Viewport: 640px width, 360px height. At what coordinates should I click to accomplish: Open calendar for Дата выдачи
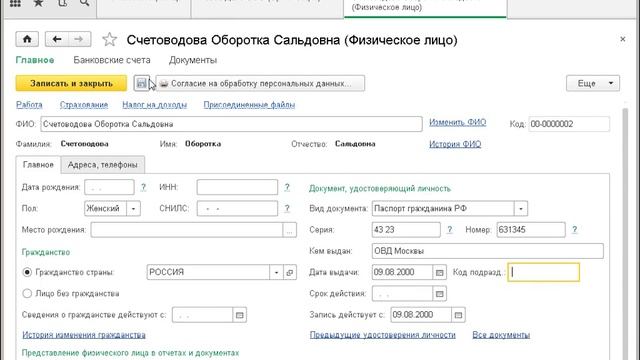[439, 272]
